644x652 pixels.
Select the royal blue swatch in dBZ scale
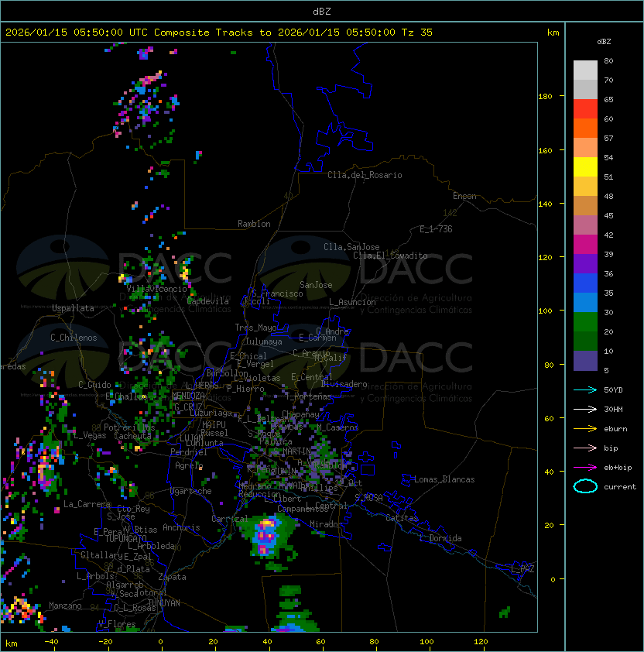(585, 283)
